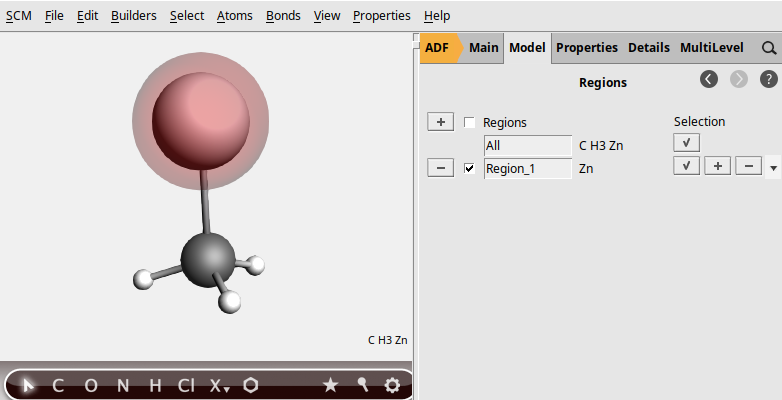Click the star pre-optimize icon

point(330,385)
